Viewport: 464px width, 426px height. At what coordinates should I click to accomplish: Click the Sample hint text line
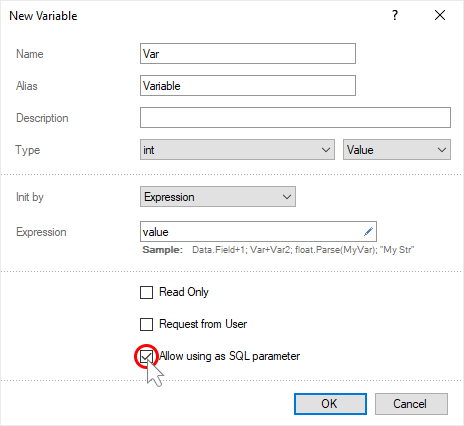coord(278,250)
